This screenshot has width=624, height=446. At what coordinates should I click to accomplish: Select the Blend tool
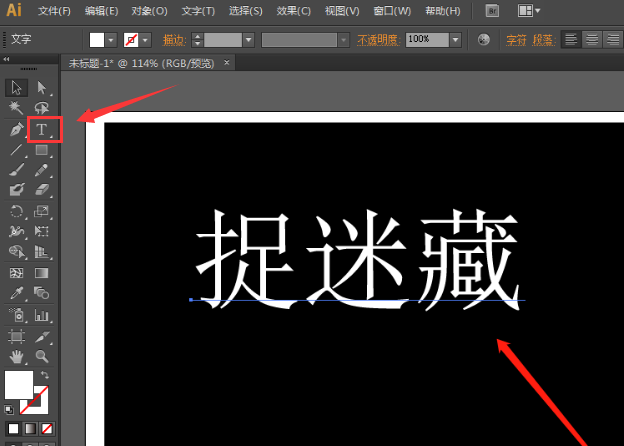click(x=42, y=294)
